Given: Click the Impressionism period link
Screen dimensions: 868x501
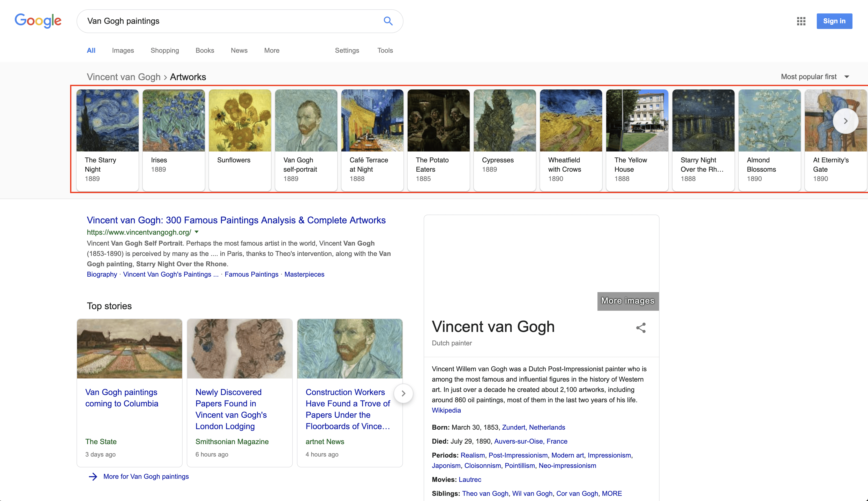Looking at the screenshot, I should click(609, 455).
